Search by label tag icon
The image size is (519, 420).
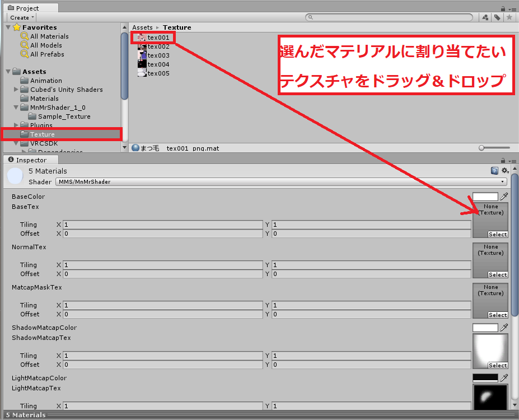pyautogui.click(x=497, y=17)
